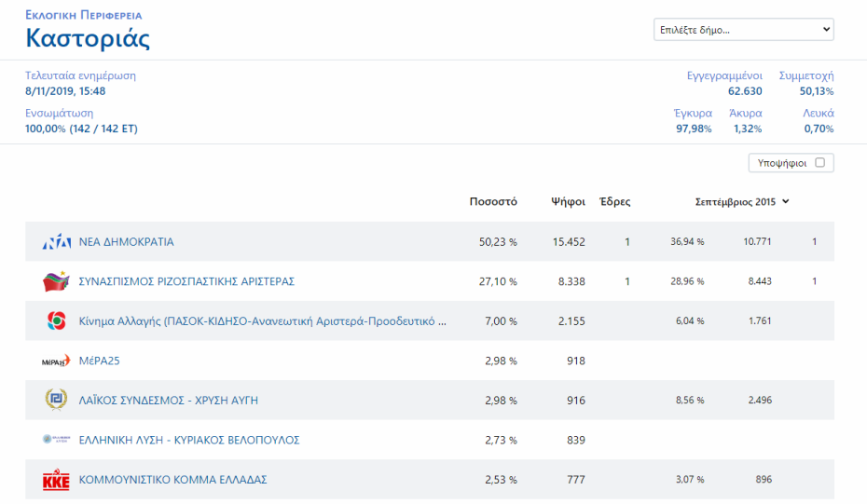Open the Επιλέξτε δήμο dropdown

pos(743,30)
